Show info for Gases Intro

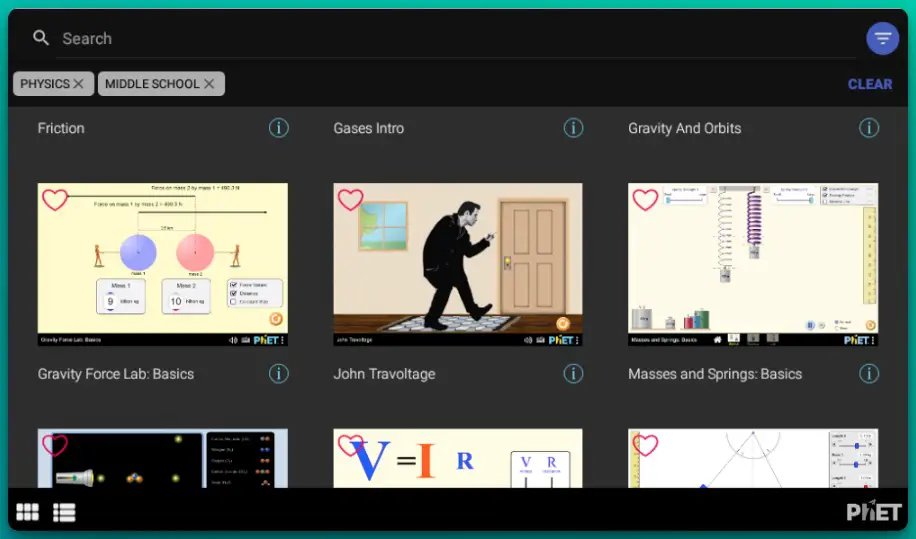pos(573,128)
